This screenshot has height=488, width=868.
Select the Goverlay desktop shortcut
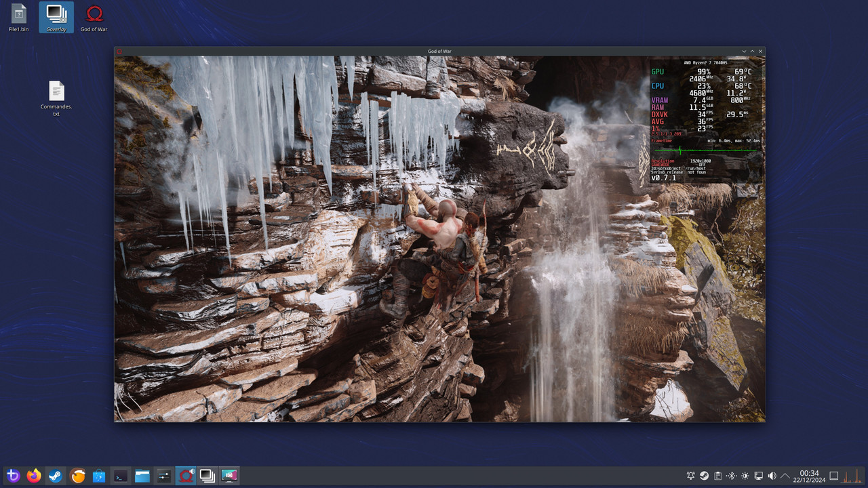pos(56,18)
